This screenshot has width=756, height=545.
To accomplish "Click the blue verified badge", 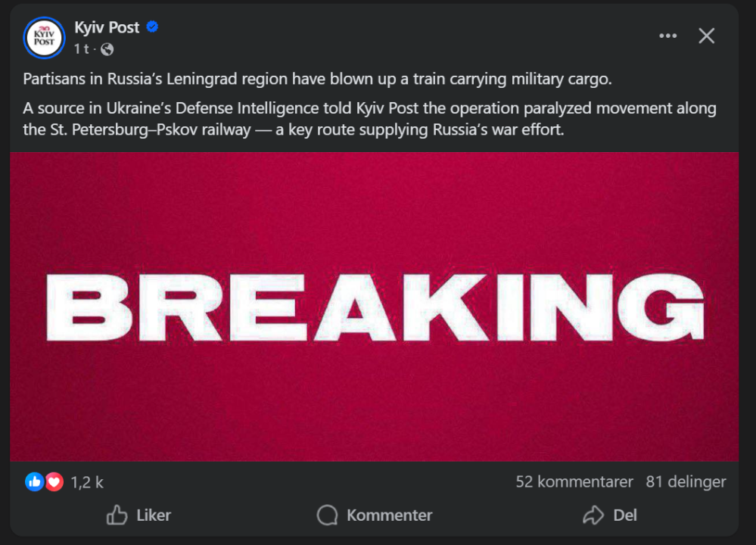I will pyautogui.click(x=152, y=27).
